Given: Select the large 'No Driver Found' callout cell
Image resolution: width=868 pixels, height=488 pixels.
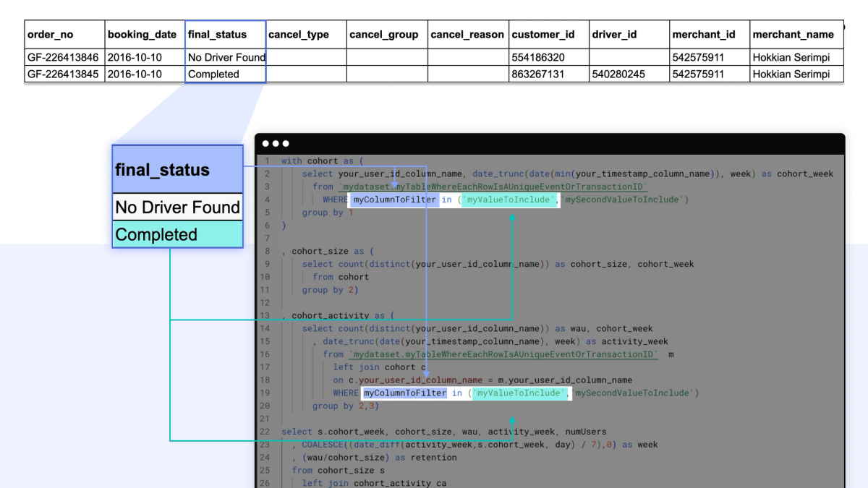Looking at the screenshot, I should [x=177, y=207].
